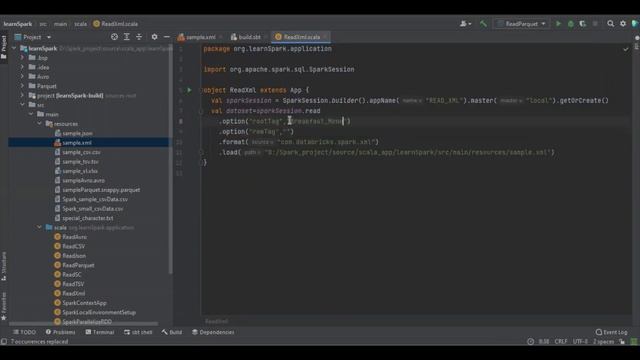Open the ReadParquet run configuration dropdown
The image size is (640, 360).
[x=522, y=24]
